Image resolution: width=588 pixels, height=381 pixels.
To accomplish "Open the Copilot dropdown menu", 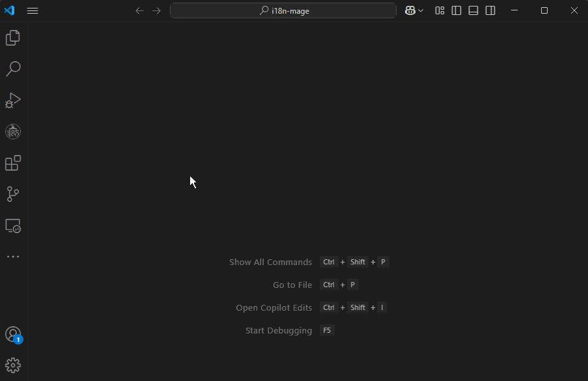I will point(414,10).
